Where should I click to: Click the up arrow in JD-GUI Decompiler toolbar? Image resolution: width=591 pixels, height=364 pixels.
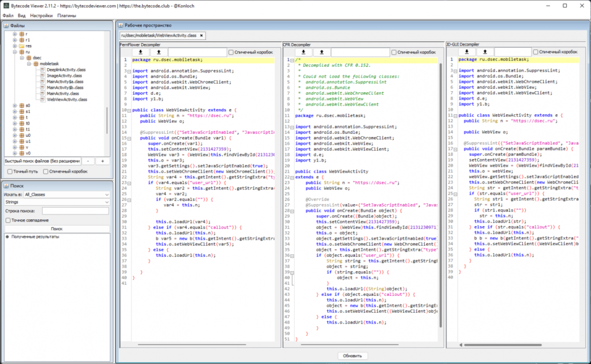[x=485, y=51]
